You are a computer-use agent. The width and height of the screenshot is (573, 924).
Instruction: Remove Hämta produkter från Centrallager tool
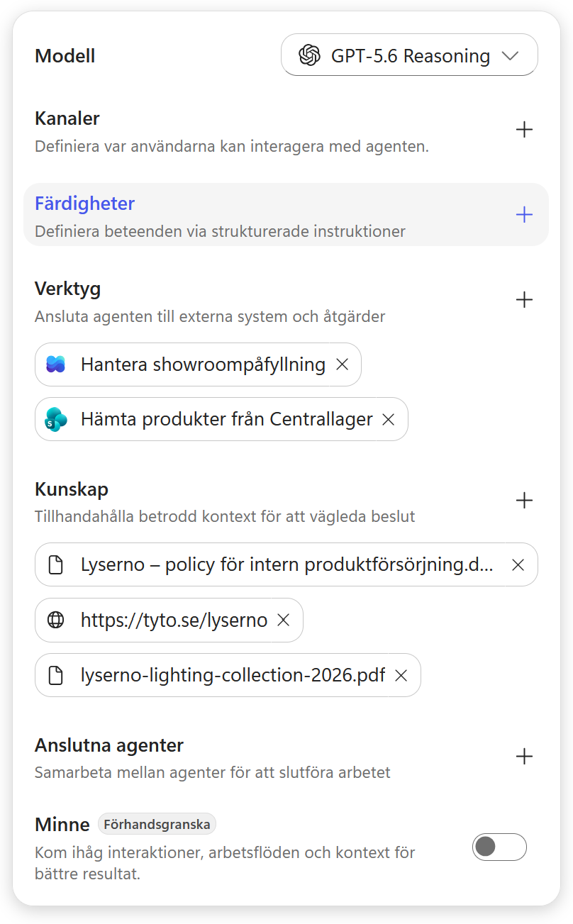[388, 419]
